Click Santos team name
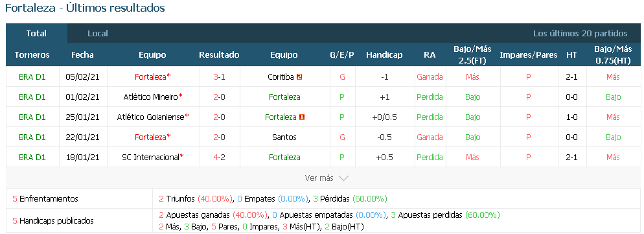This screenshot has width=644, height=234. (284, 137)
